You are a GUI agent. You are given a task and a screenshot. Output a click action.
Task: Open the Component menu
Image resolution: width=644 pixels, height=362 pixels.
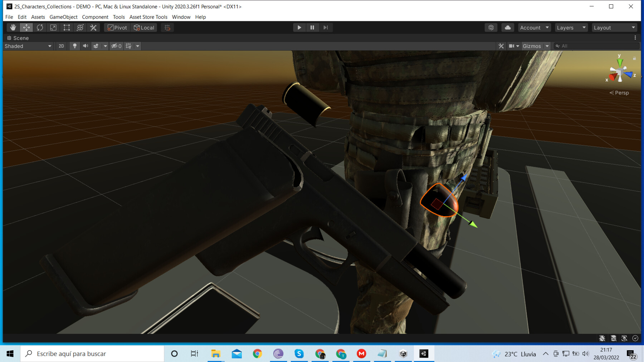coord(95,17)
